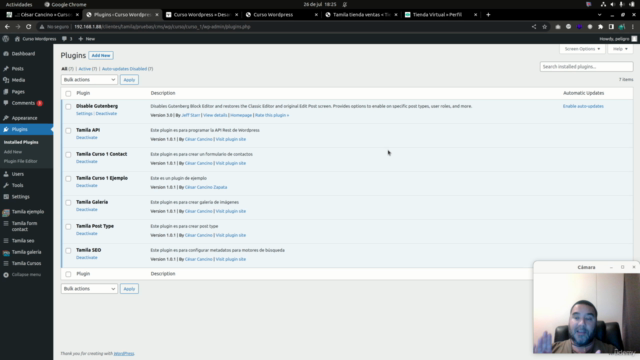640x360 pixels.
Task: Tick the Tamila SEO checkbox
Action: click(x=68, y=251)
